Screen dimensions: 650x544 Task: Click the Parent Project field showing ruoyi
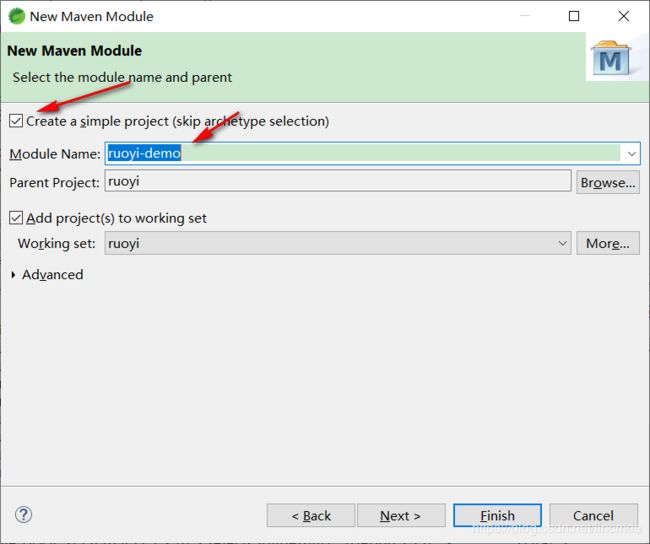[337, 182]
